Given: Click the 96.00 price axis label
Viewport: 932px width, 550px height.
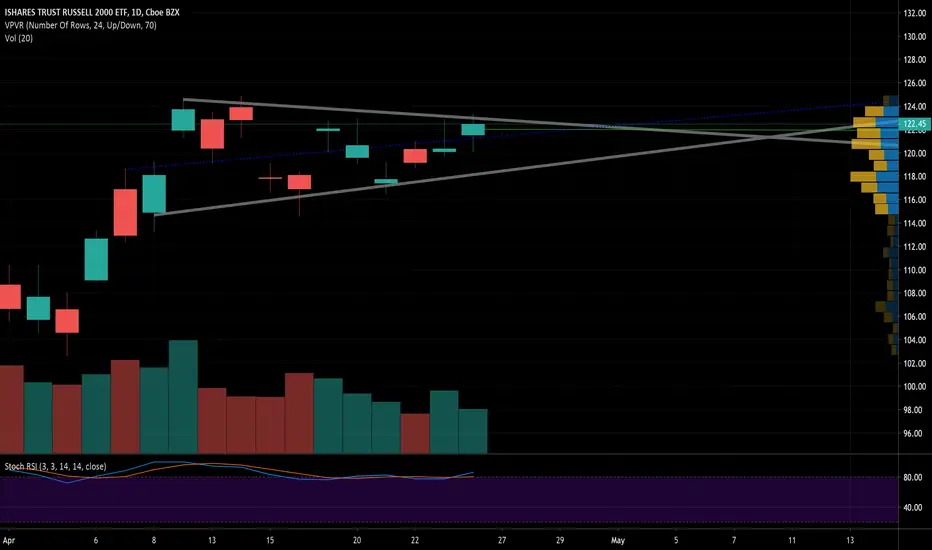Looking at the screenshot, I should tap(913, 433).
